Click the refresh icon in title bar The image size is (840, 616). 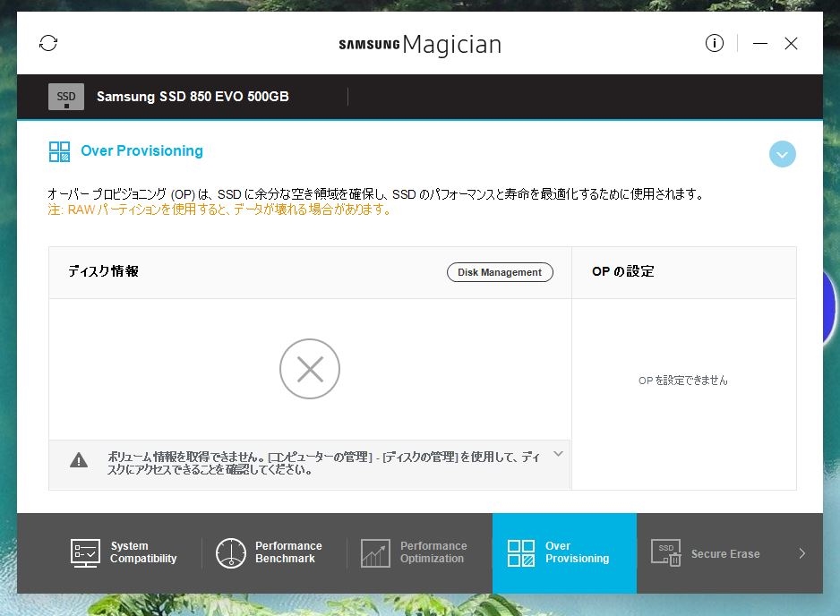[48, 43]
